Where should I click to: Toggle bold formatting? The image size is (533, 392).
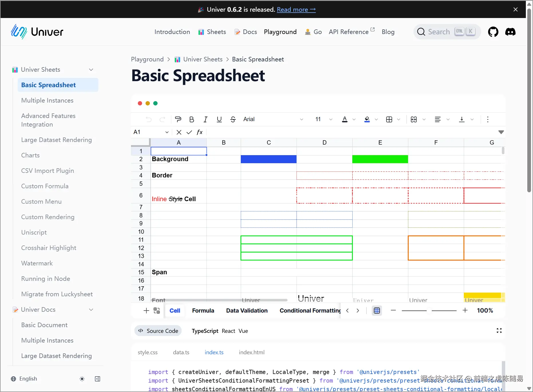tap(192, 119)
